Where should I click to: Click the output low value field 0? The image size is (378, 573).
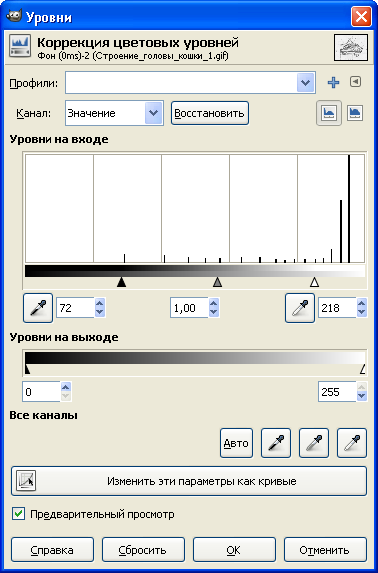point(41,392)
